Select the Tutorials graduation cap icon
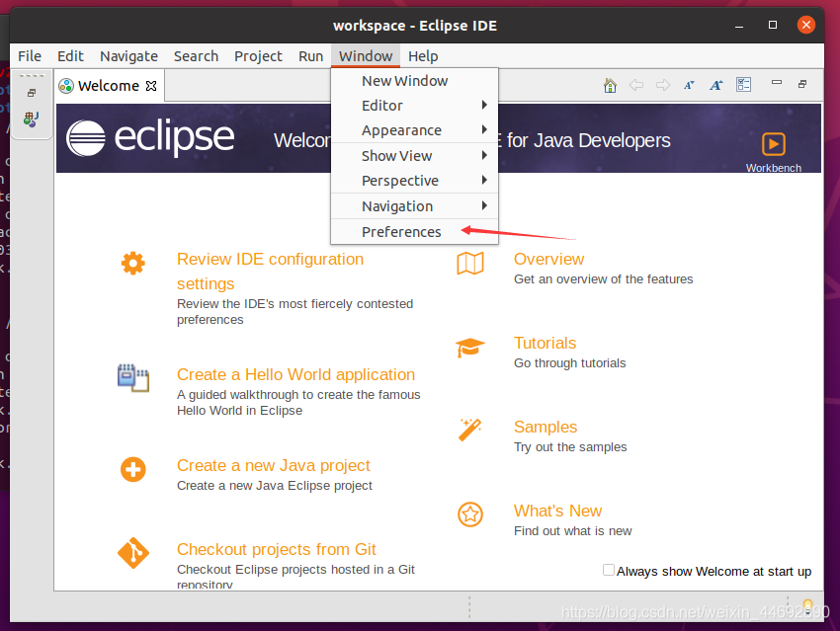Image resolution: width=840 pixels, height=631 pixels. pos(470,346)
